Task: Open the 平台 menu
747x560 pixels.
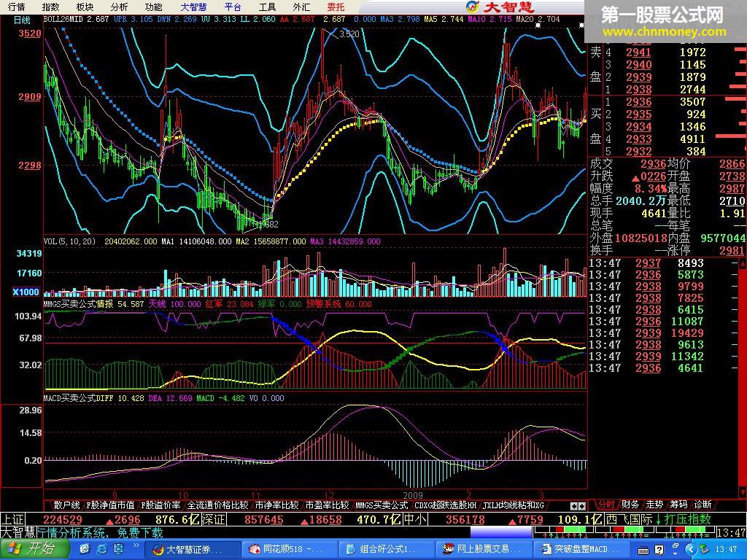Action: point(233,7)
